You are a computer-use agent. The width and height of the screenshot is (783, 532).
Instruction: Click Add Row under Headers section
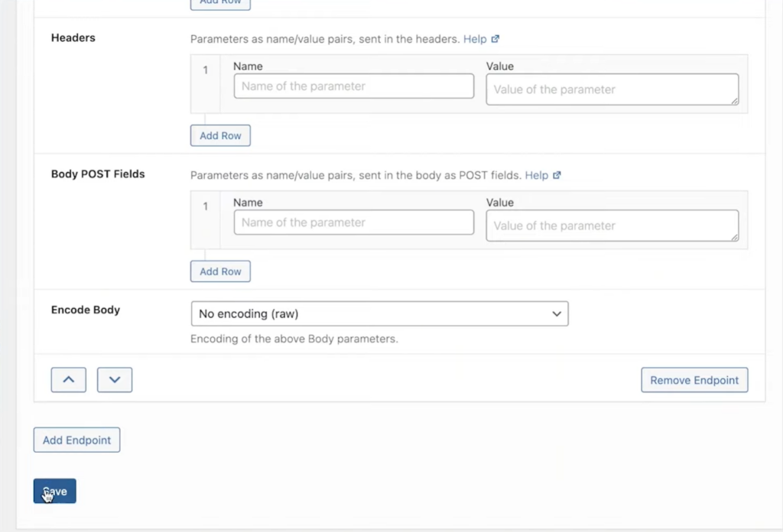220,135
